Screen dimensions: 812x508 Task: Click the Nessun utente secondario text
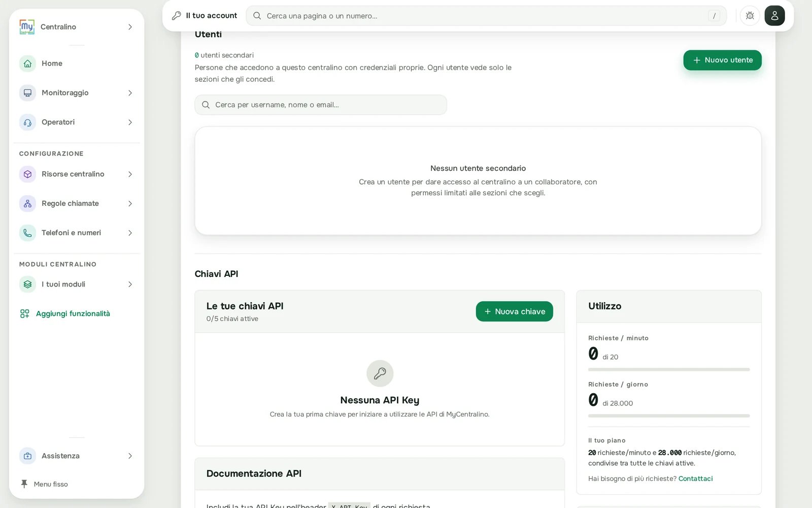click(478, 168)
